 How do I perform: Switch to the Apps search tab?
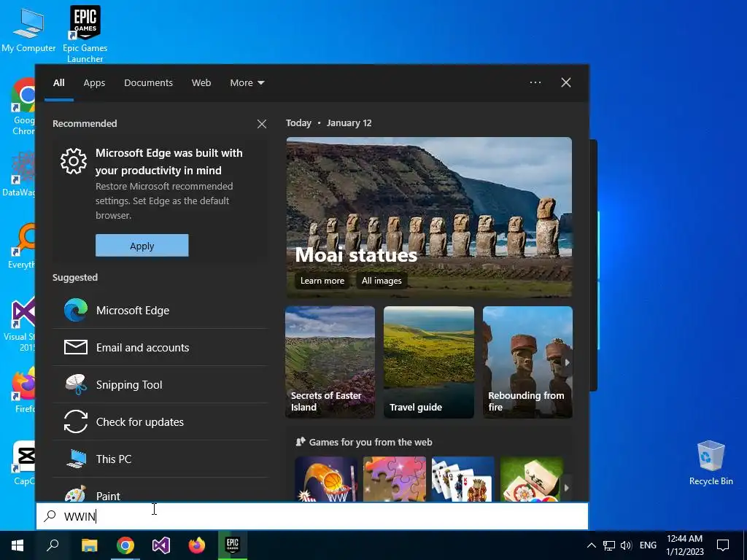coord(94,83)
